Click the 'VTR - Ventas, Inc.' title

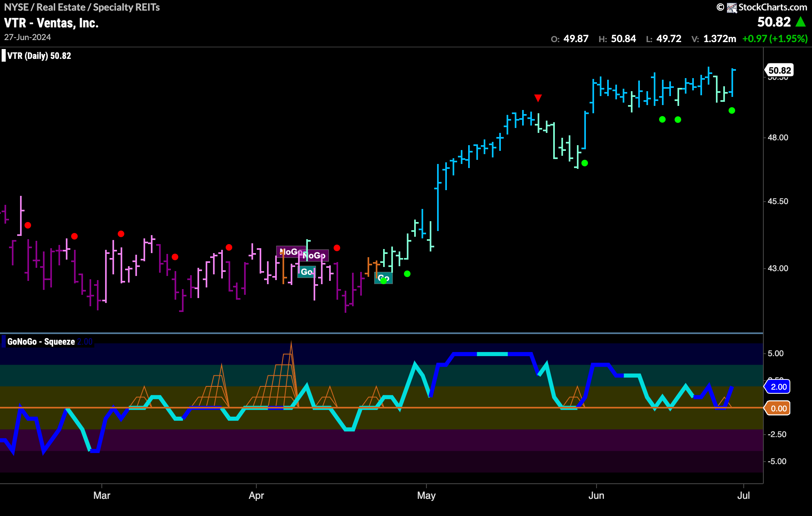pos(52,23)
